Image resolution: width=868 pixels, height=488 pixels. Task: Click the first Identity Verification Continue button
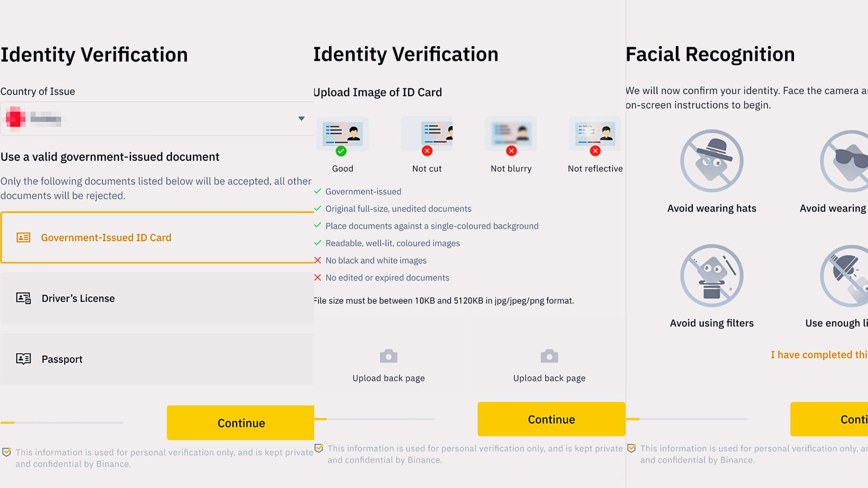click(x=241, y=423)
